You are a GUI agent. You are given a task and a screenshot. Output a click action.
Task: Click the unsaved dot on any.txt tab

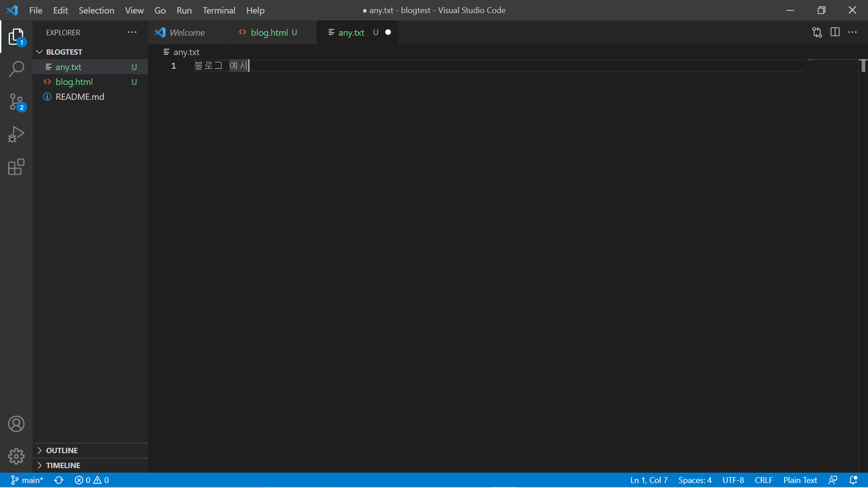pos(388,33)
